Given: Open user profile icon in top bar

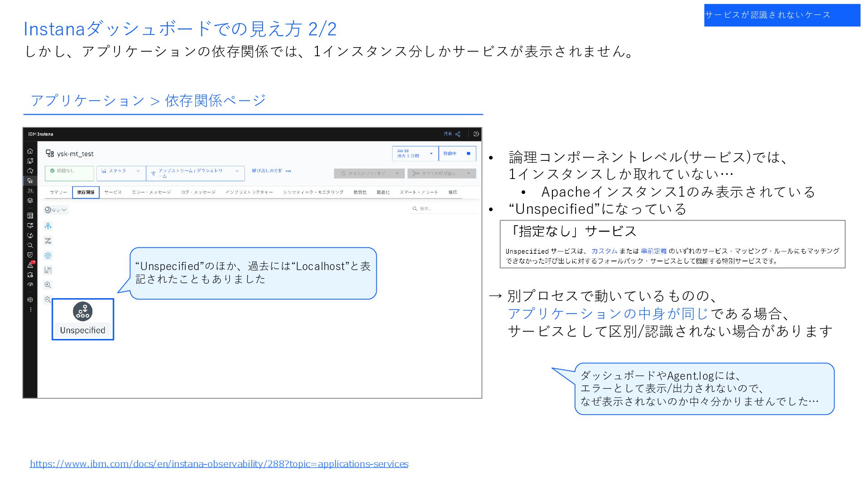Looking at the screenshot, I should pyautogui.click(x=476, y=134).
